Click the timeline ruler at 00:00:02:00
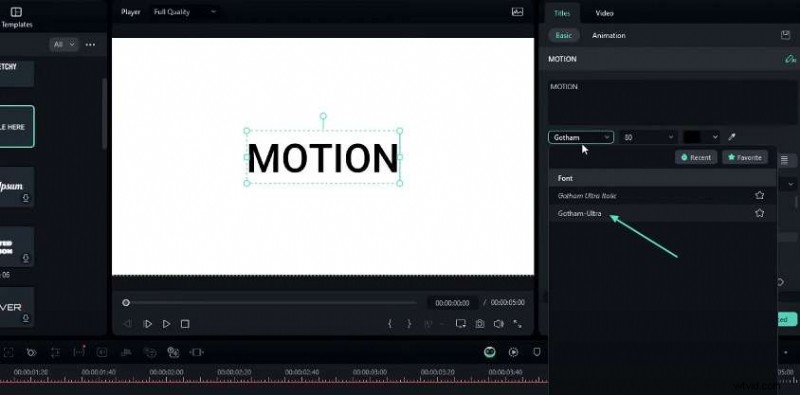Screen dimensions: 800x395 click(166, 373)
